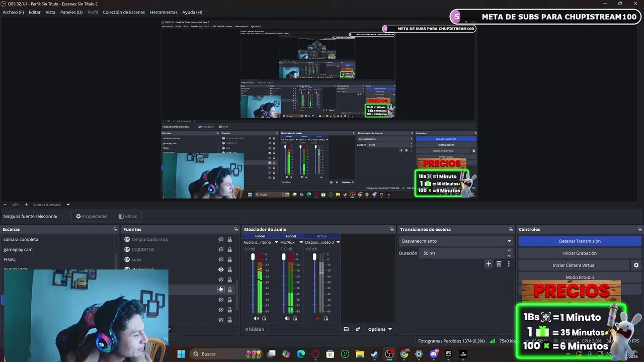Toggle monitoring headphone icon for Audio del escritorio
Screen dimensions: 644x362
point(265,318)
